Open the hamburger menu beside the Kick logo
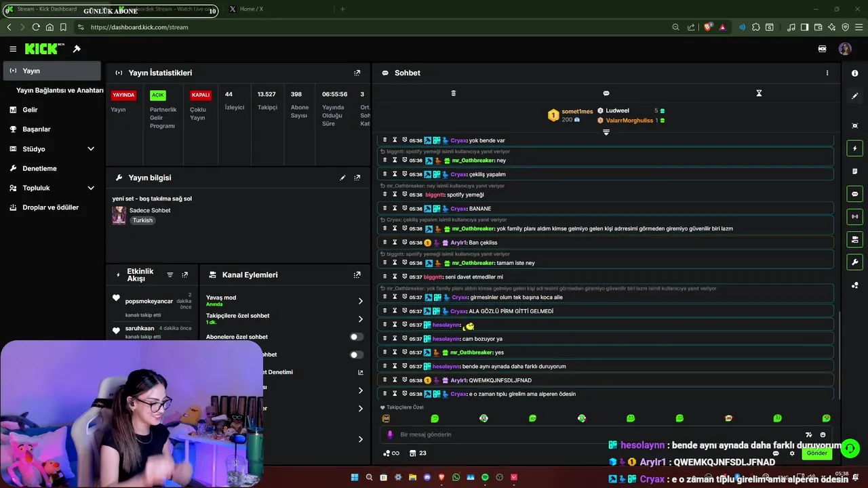Screen dimensions: 868x488 (x=13, y=49)
